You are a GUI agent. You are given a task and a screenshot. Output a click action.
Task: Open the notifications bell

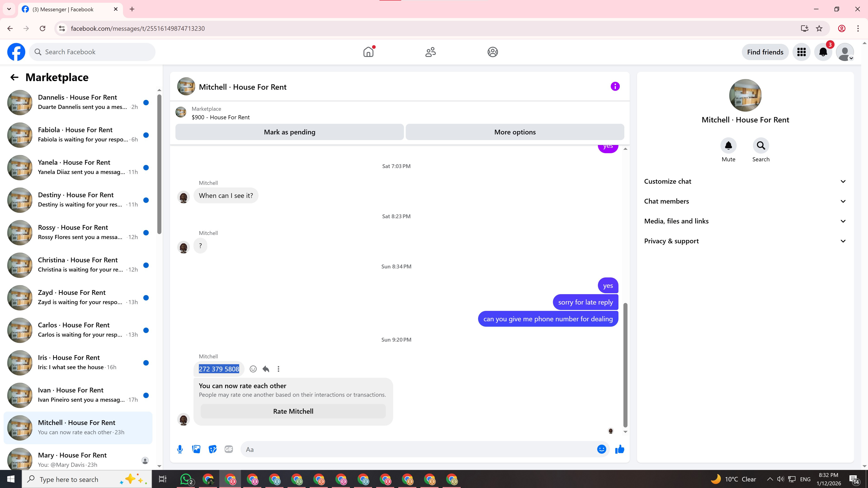coord(823,52)
